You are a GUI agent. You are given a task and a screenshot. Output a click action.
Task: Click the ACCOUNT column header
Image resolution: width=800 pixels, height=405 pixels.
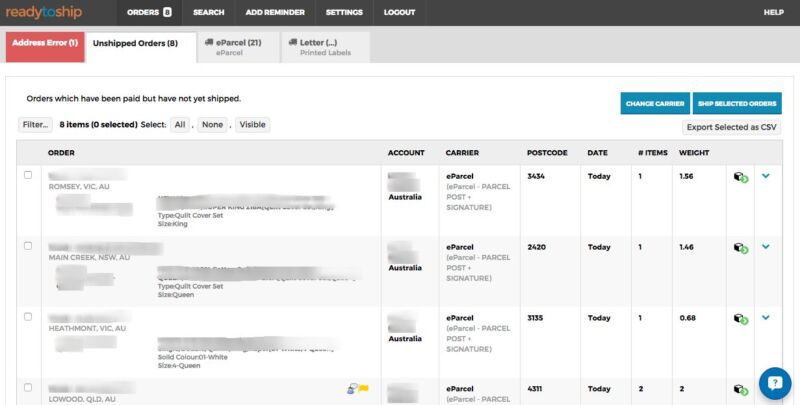pyautogui.click(x=406, y=153)
